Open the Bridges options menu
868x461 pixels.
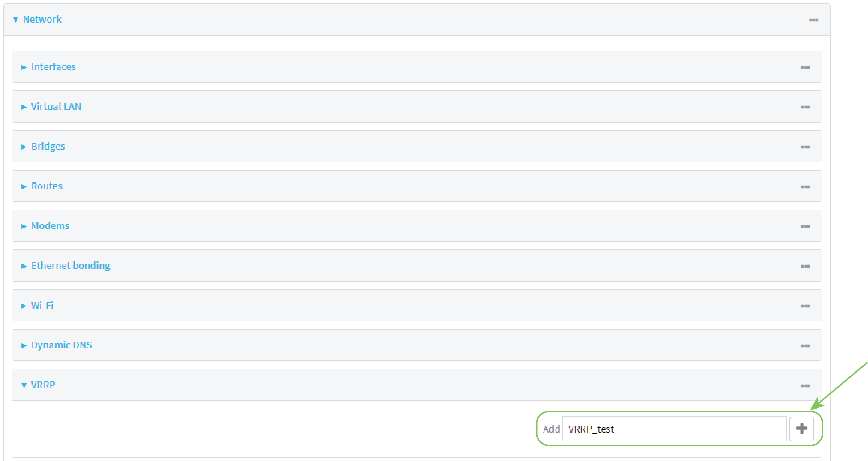806,147
